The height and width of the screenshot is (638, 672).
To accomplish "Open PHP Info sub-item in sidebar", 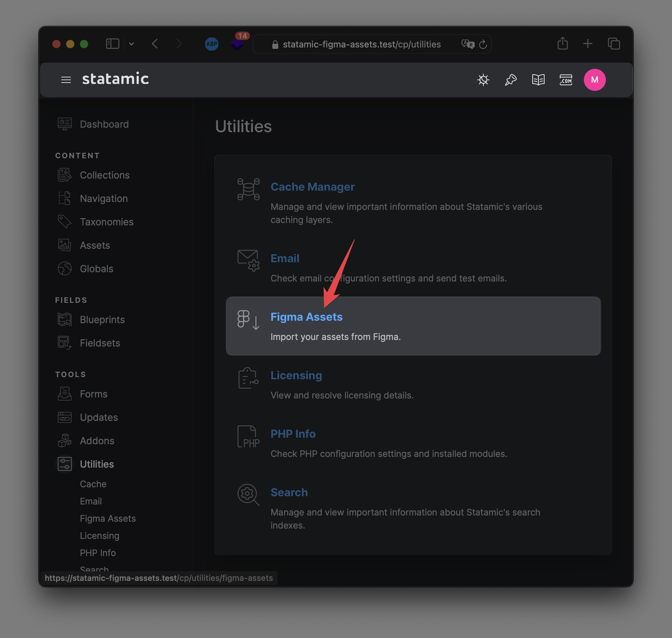I will coord(98,553).
